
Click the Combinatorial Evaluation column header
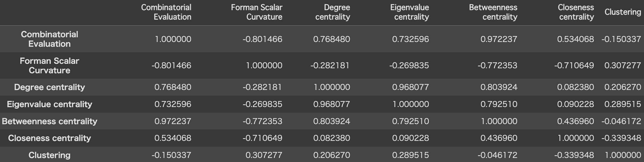click(x=166, y=12)
